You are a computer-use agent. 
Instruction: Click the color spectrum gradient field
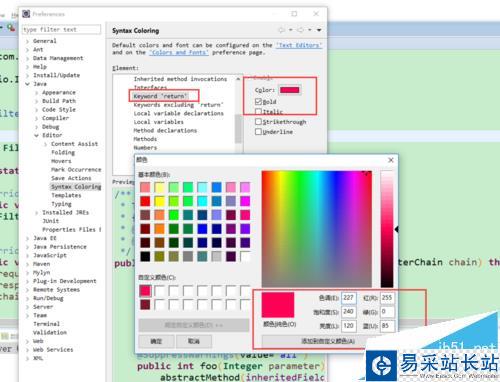317,229
